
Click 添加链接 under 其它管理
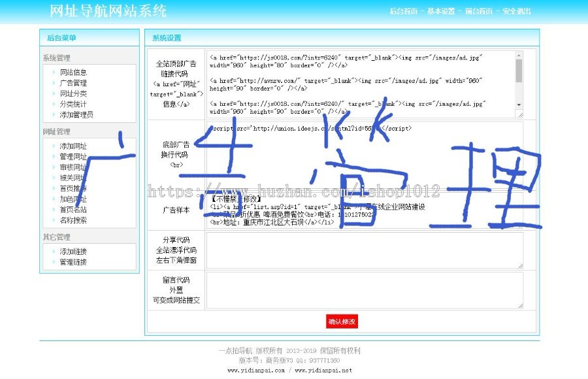click(73, 250)
